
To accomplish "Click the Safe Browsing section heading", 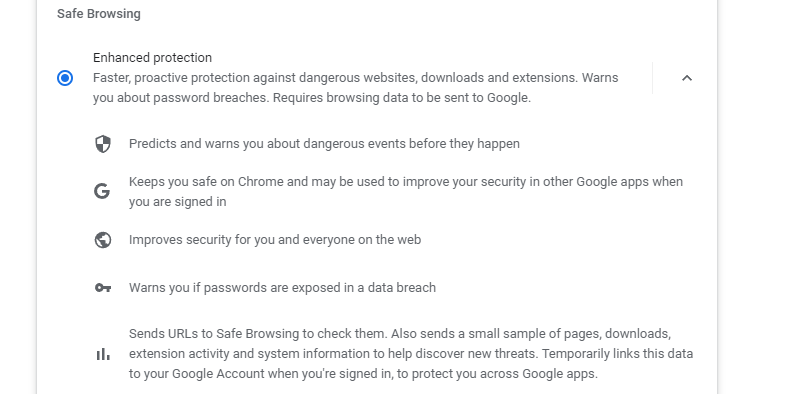I will [x=98, y=14].
